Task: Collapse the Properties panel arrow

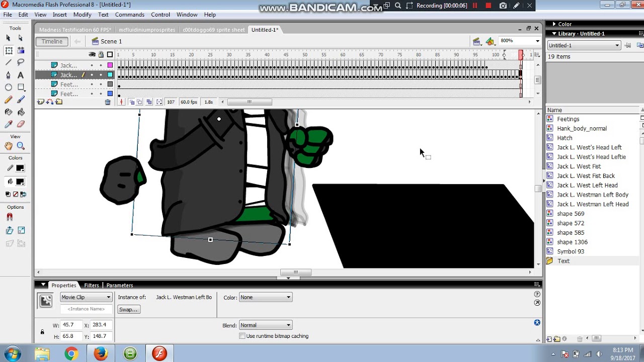Action: tap(43, 285)
